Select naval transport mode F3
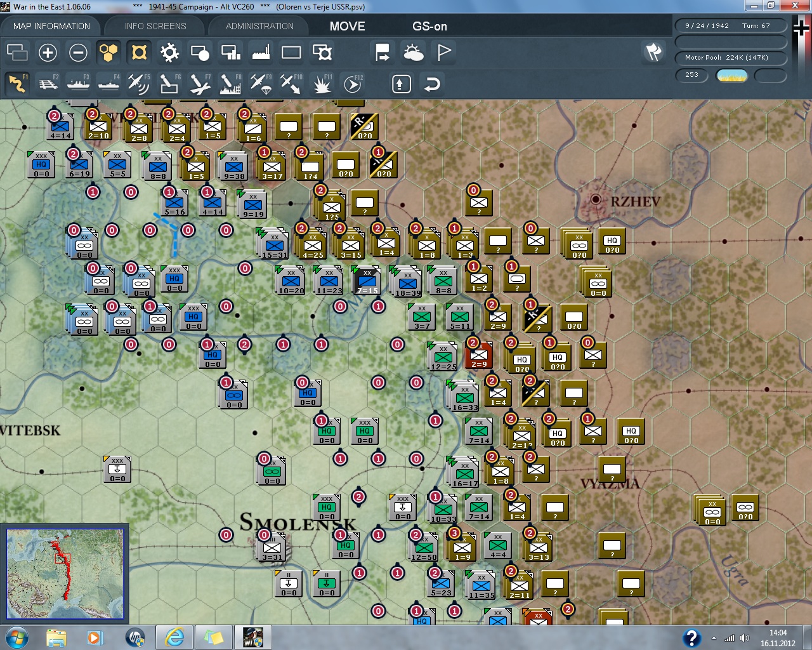The height and width of the screenshot is (650, 812). pyautogui.click(x=79, y=84)
